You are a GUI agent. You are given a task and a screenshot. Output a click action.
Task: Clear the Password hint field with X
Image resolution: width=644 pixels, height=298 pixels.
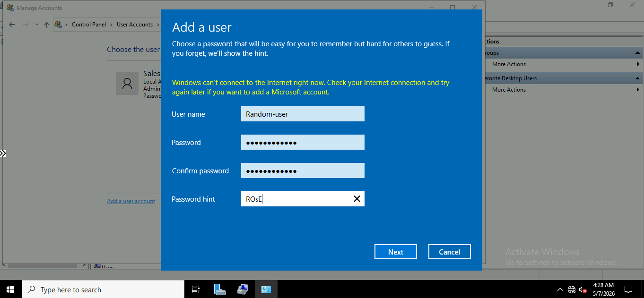(357, 199)
